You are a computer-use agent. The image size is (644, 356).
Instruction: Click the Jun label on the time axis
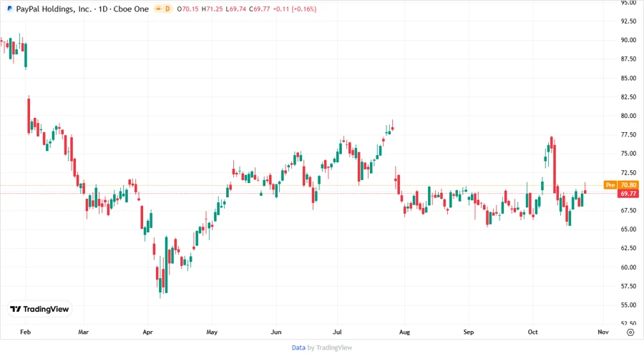click(x=276, y=332)
